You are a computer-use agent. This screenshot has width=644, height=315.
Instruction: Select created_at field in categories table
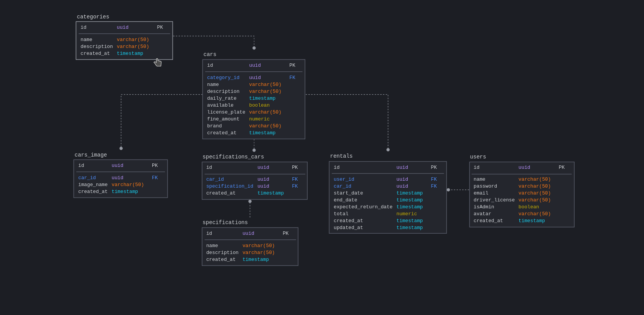tap(95, 53)
